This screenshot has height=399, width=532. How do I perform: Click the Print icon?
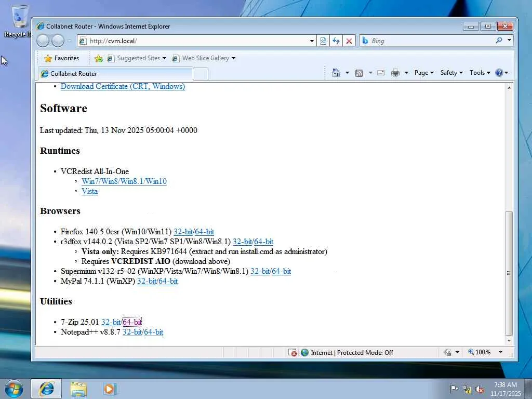point(395,73)
